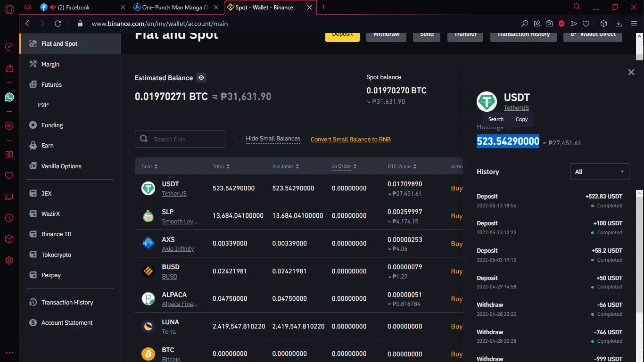644x362 pixels.
Task: Open the monitors icon below the sidebar heart
Action: [9, 197]
